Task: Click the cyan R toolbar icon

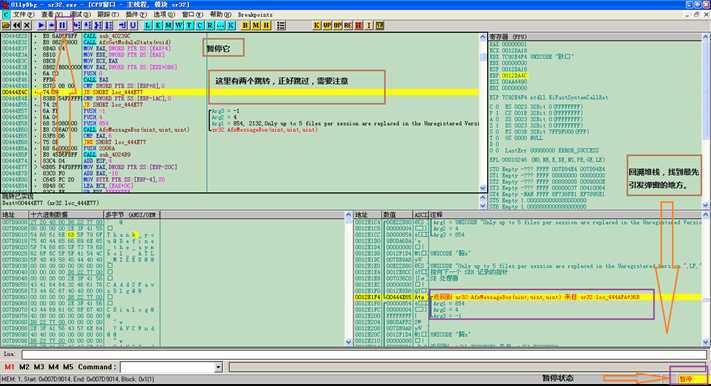Action: 210,25
